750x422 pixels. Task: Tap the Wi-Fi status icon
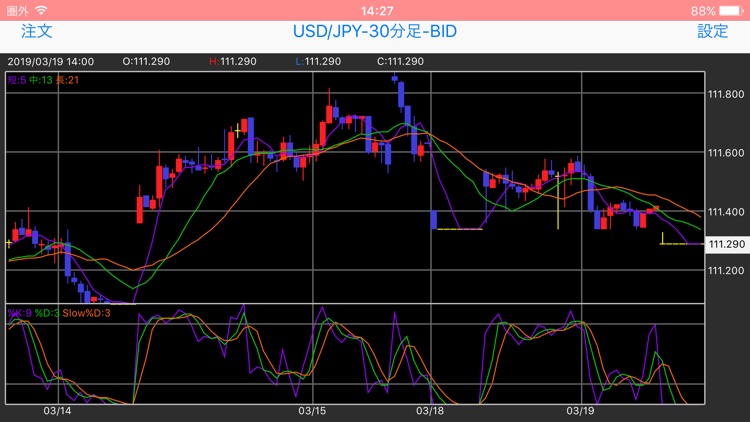click(x=42, y=10)
